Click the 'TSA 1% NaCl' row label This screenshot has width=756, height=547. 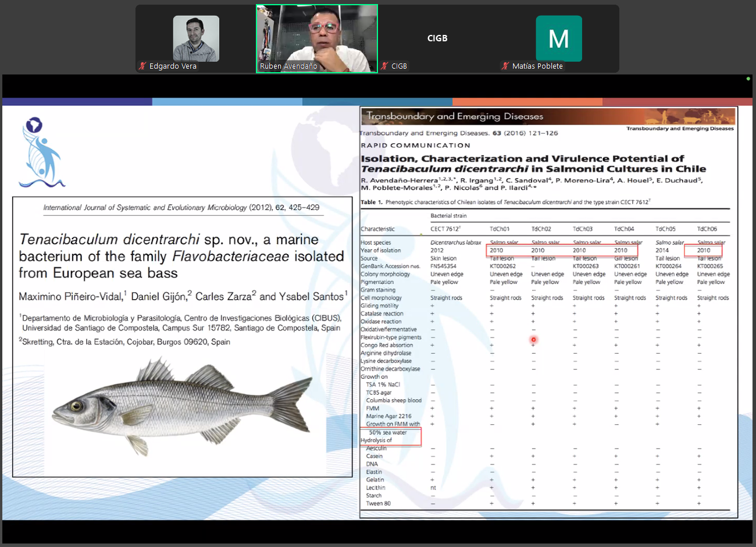pos(383,385)
